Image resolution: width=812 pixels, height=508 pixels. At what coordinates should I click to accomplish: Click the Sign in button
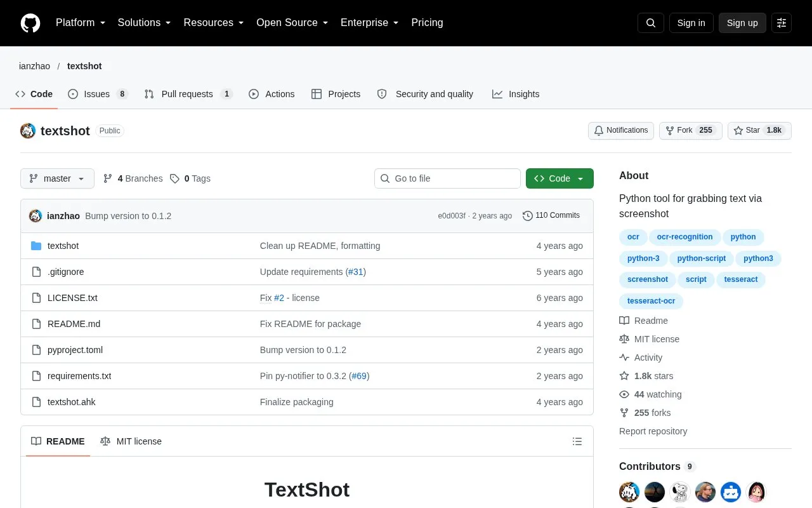(691, 23)
